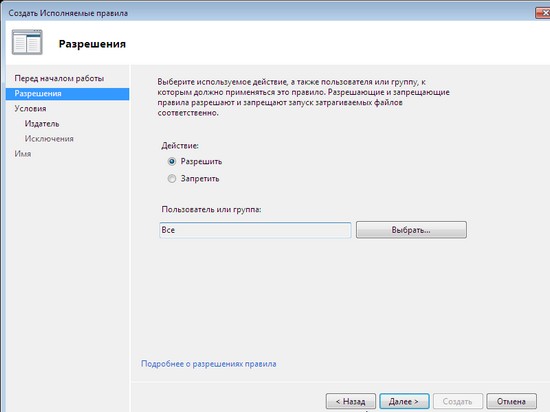550x412 pixels.
Task: Click the Выбрать... button
Action: tap(411, 230)
